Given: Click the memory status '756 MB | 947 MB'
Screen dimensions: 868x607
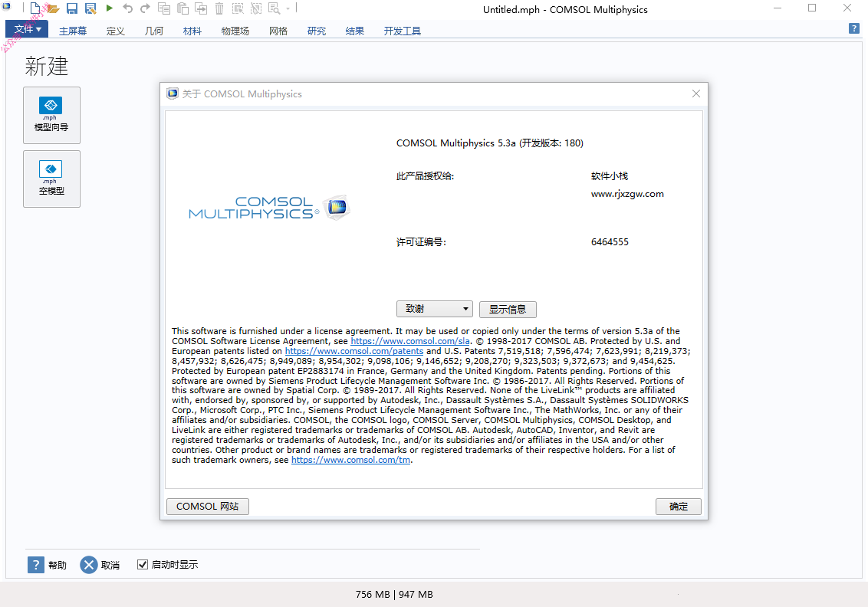Looking at the screenshot, I should 394,594.
